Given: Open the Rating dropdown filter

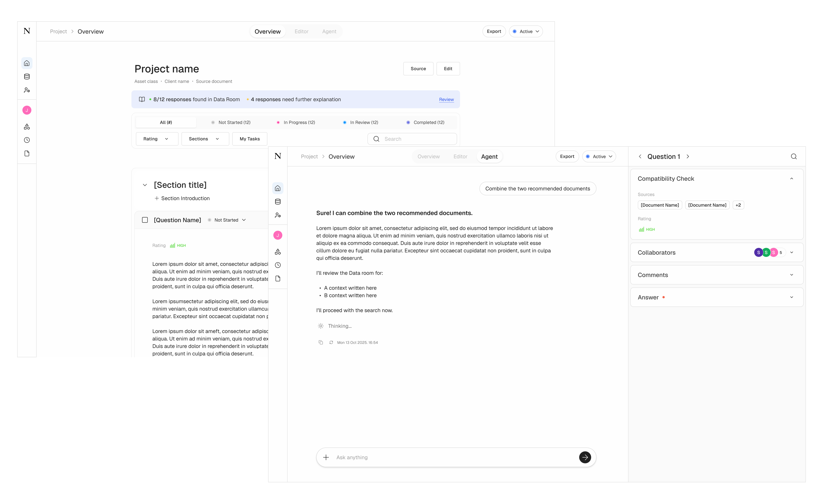Looking at the screenshot, I should (x=156, y=139).
